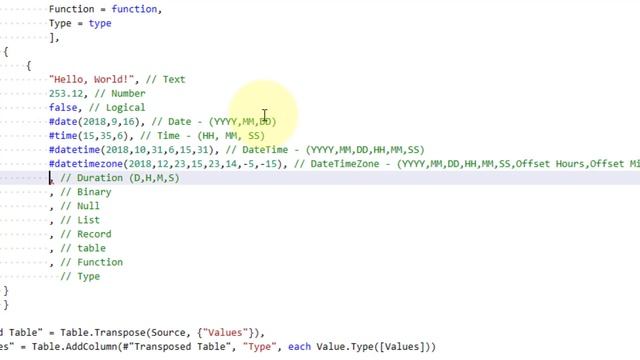The image size is (640, 360).
Task: Click the // Record comment line
Action: (86, 234)
